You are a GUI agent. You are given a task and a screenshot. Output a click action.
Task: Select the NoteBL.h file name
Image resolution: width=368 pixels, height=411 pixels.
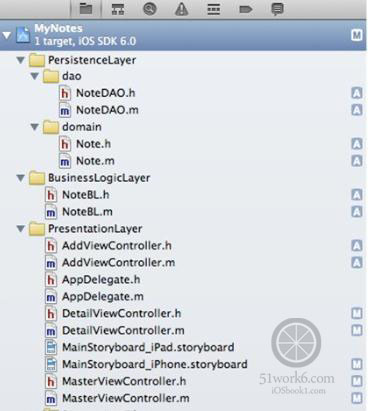86,195
